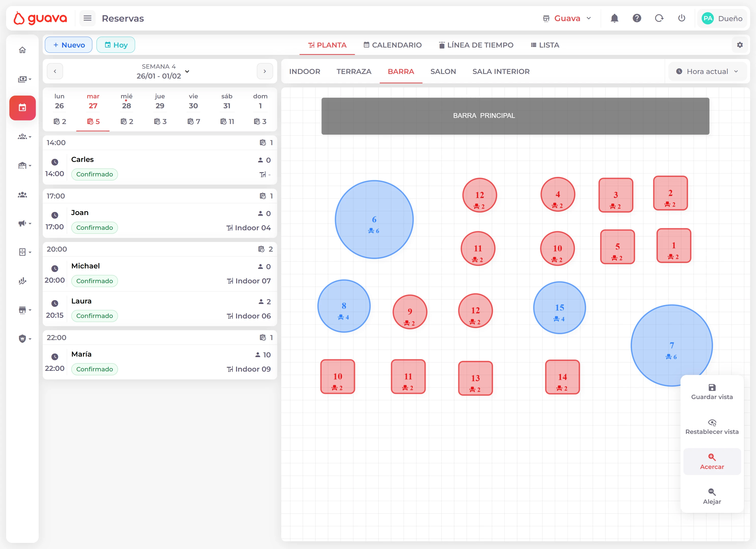Select the customers icon in the sidebar
The height and width of the screenshot is (549, 756).
tap(22, 195)
